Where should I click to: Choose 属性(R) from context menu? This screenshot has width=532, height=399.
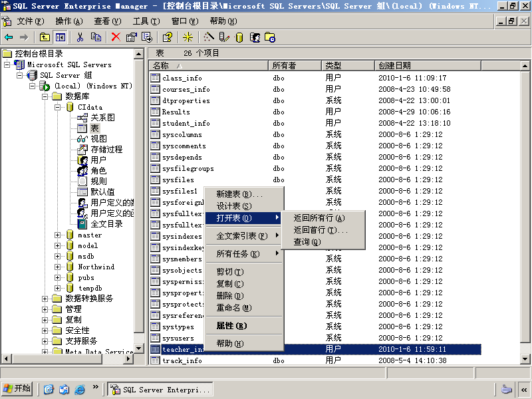(x=244, y=326)
